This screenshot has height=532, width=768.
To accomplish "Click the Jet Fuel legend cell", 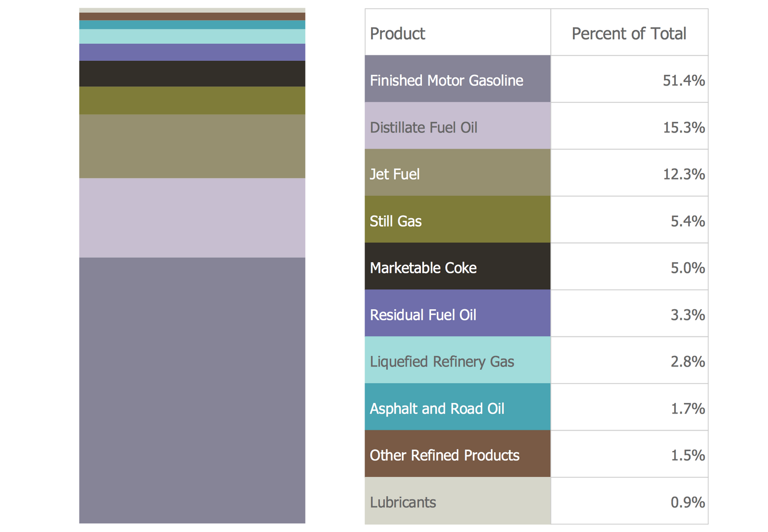I will pos(457,173).
